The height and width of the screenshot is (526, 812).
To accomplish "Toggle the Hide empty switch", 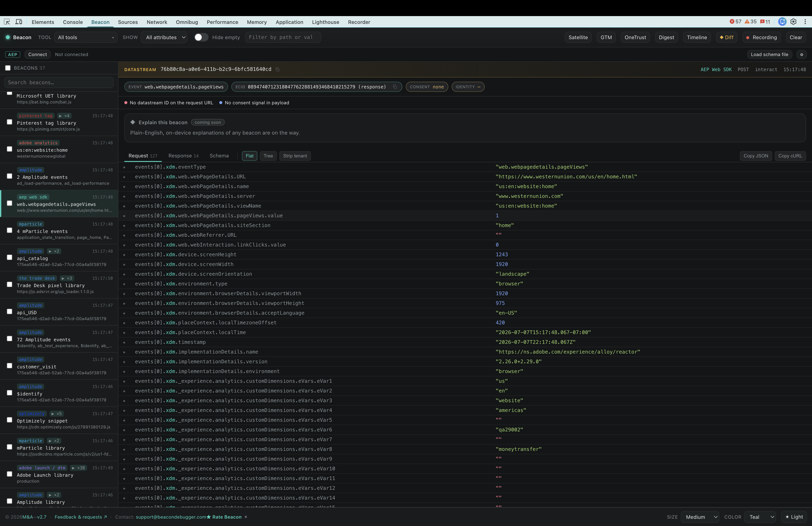I will (201, 37).
